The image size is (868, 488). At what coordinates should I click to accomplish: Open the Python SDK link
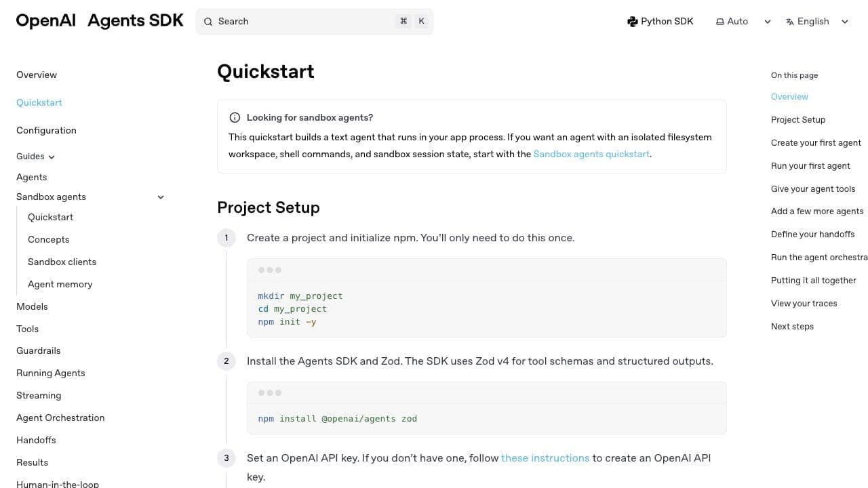660,22
